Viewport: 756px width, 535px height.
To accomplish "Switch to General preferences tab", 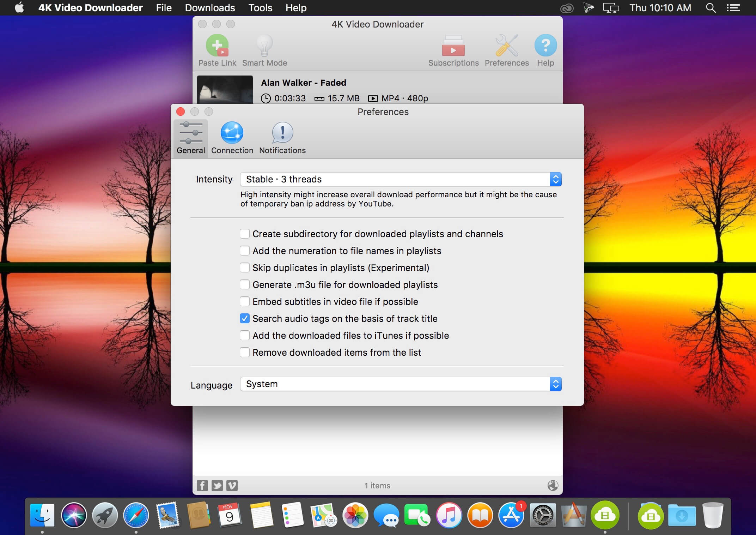I will (190, 137).
